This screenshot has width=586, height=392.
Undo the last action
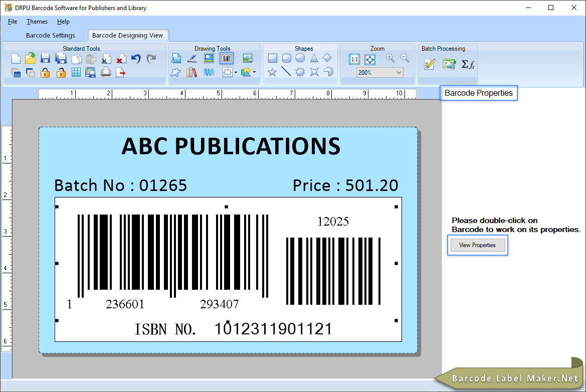(x=136, y=59)
